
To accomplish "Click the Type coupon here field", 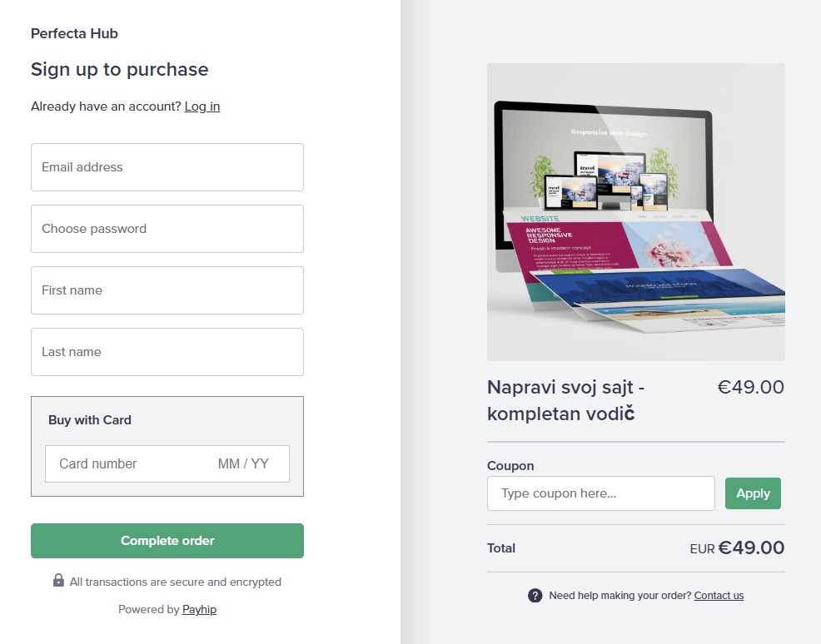I will pos(600,493).
